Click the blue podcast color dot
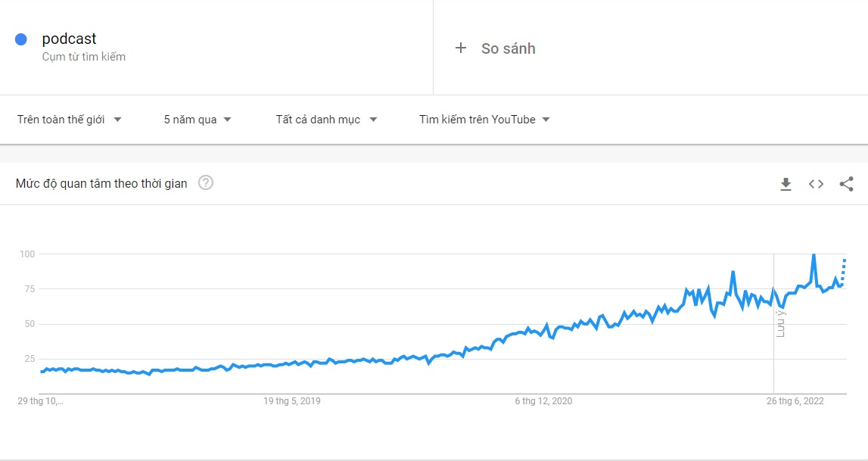Viewport: 868px width, 461px height. [21, 39]
